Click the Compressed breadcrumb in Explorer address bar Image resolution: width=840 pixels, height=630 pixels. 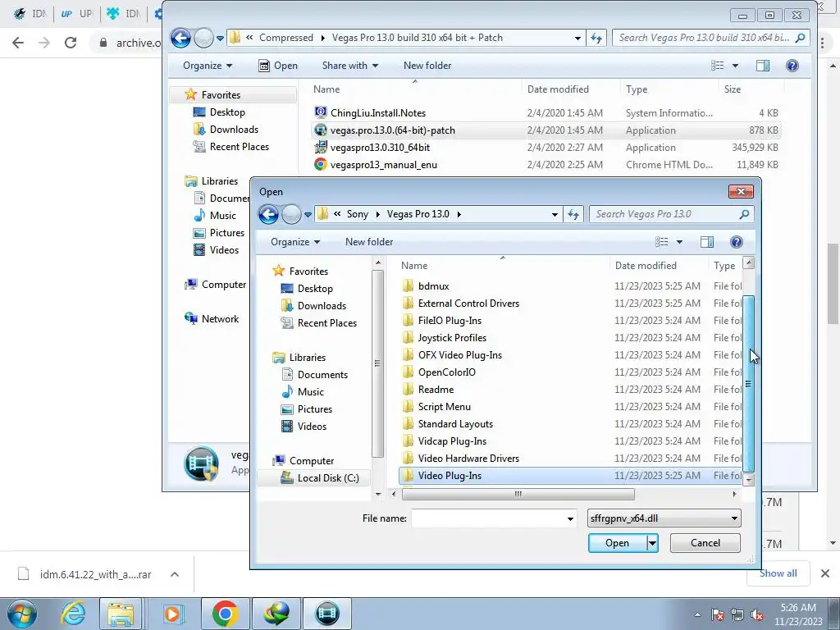tap(286, 38)
